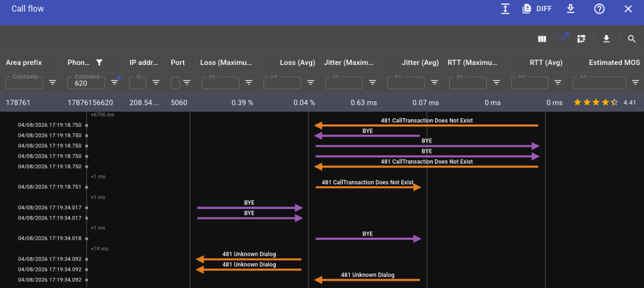Viewport: 644px width, 288px height.
Task: Select phone number 17876156620 cell
Action: click(90, 102)
